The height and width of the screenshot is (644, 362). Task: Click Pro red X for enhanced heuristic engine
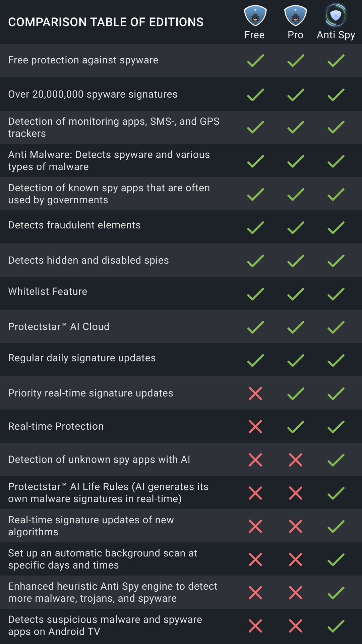[x=296, y=593]
